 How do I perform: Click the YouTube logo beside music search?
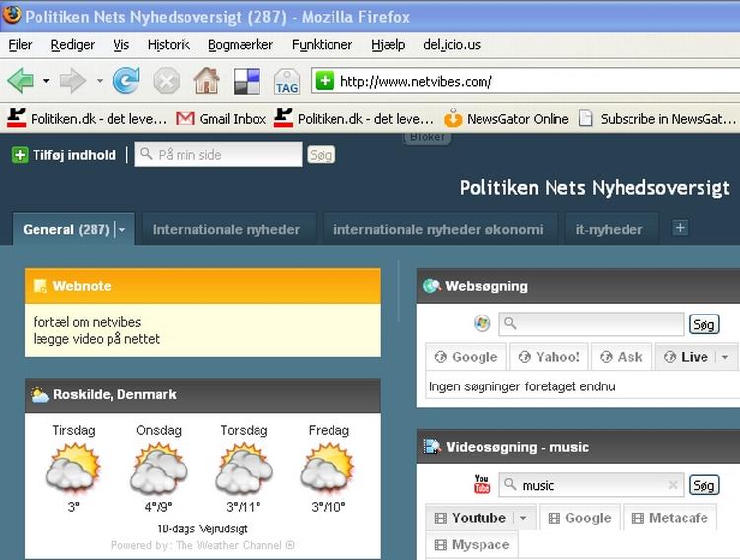point(481,484)
